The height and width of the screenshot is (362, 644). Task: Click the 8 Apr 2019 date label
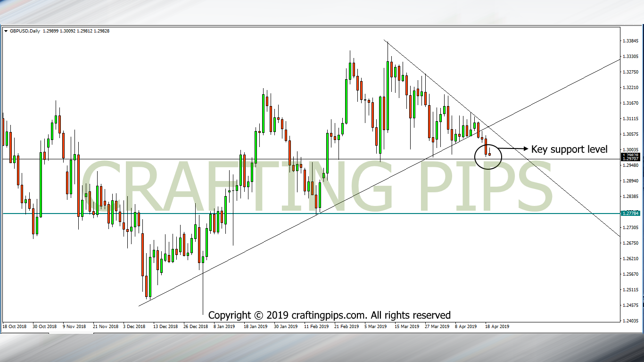coord(466,326)
